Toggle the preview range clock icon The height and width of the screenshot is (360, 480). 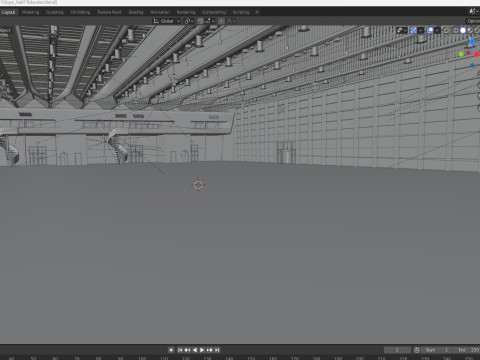pyautogui.click(x=417, y=350)
